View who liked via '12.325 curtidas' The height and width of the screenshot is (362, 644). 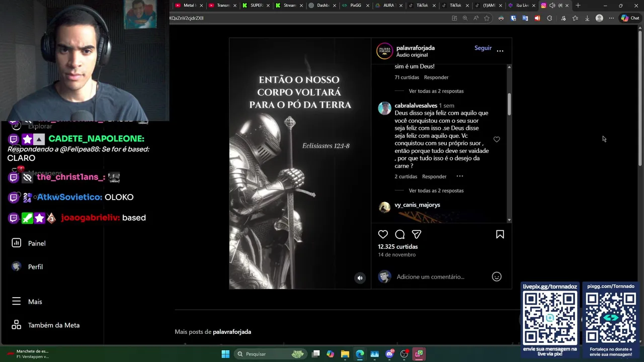(397, 246)
